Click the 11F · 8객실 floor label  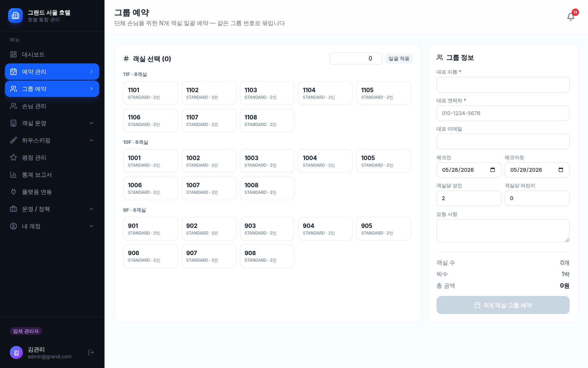coord(135,74)
